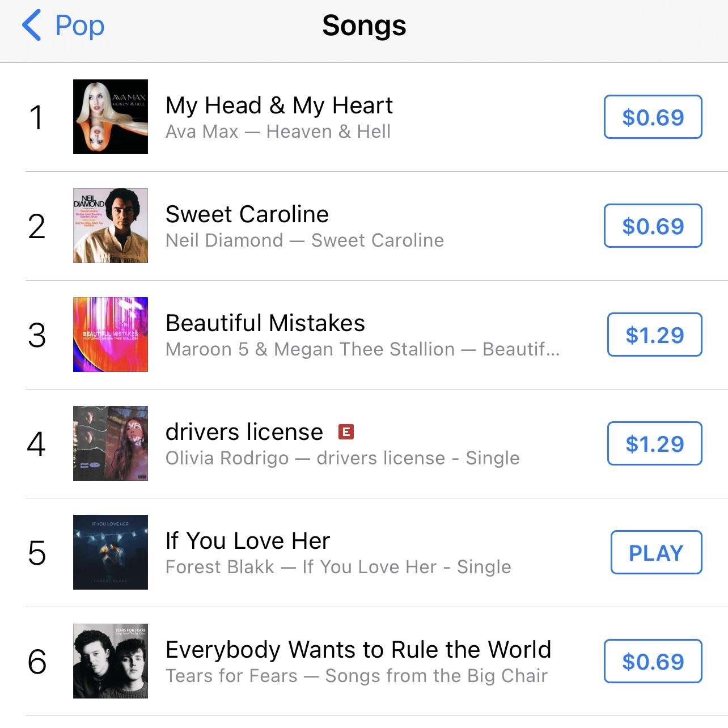
Task: Purchase Sweet Caroline for $0.69
Action: 653,226
